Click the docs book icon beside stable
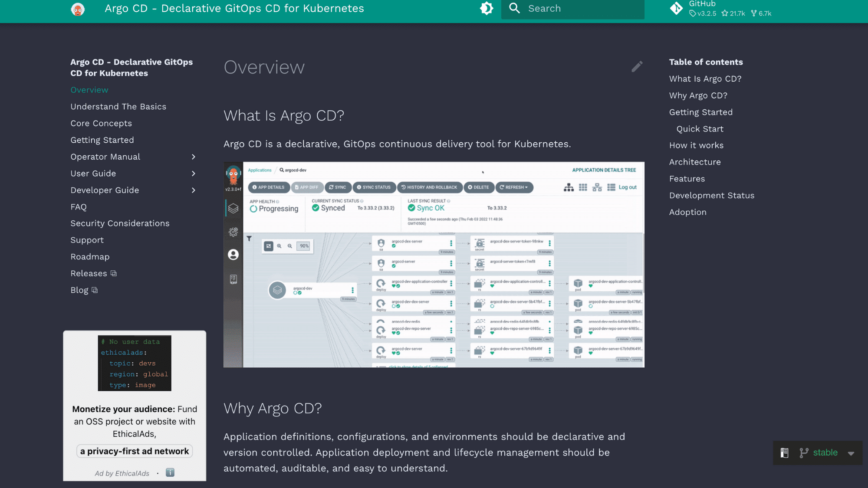 click(784, 453)
